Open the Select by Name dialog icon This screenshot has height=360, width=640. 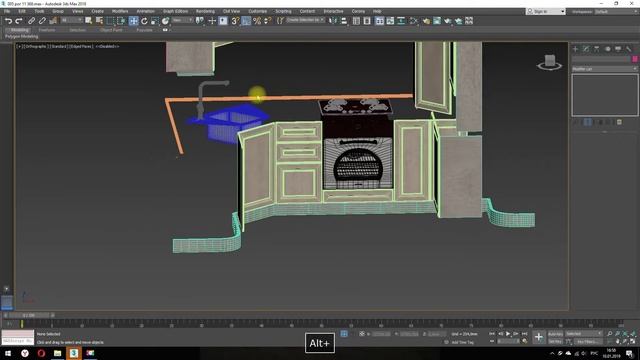[99, 21]
